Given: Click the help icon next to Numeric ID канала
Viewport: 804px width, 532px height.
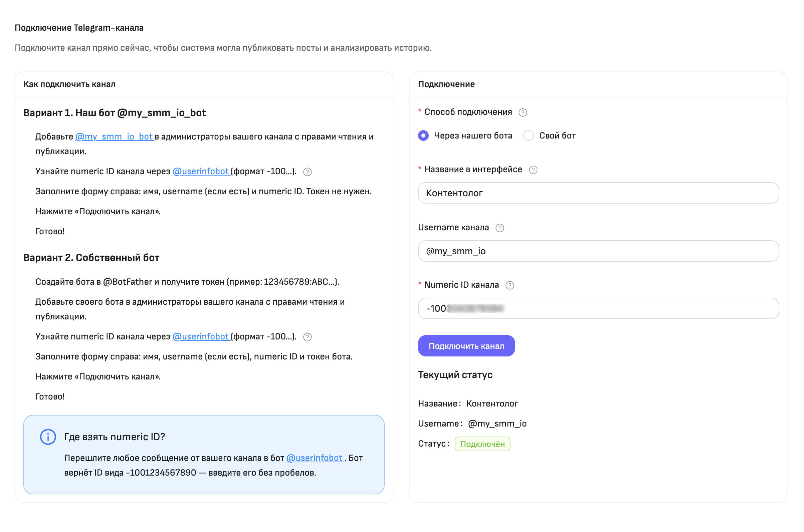Looking at the screenshot, I should [x=510, y=285].
